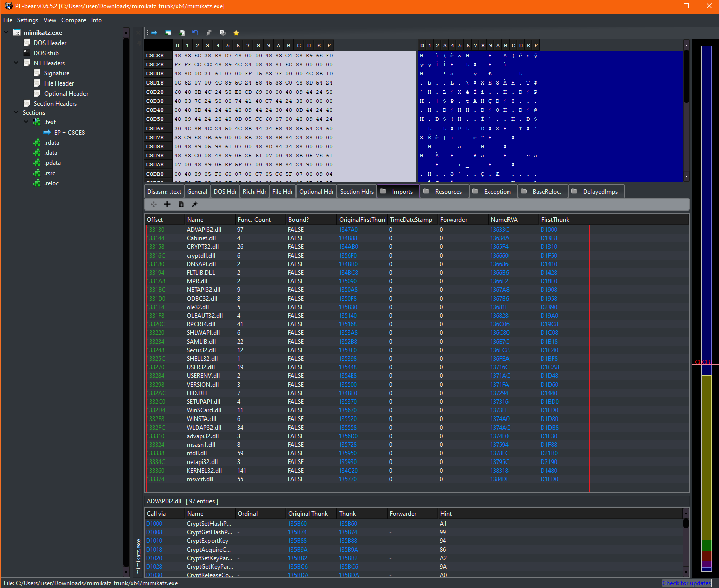Select the KERNEL32.dll import row
Image resolution: width=719 pixels, height=588 pixels.
tap(367, 471)
